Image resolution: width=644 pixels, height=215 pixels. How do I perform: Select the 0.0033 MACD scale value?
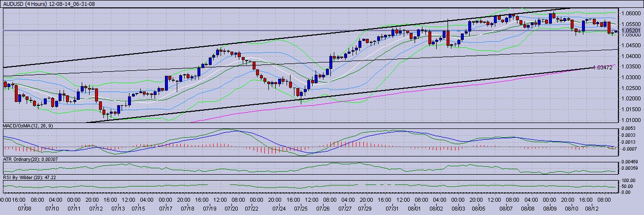tap(630, 136)
